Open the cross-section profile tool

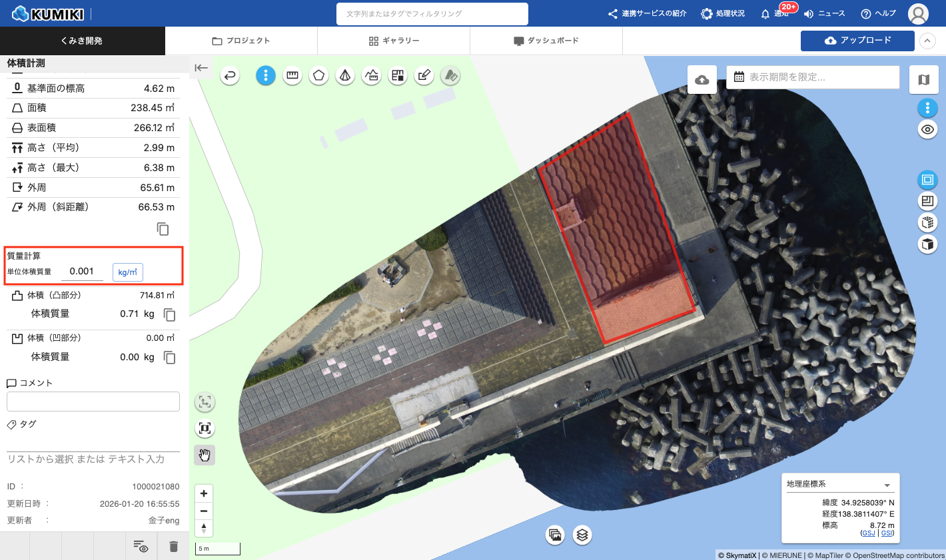372,76
